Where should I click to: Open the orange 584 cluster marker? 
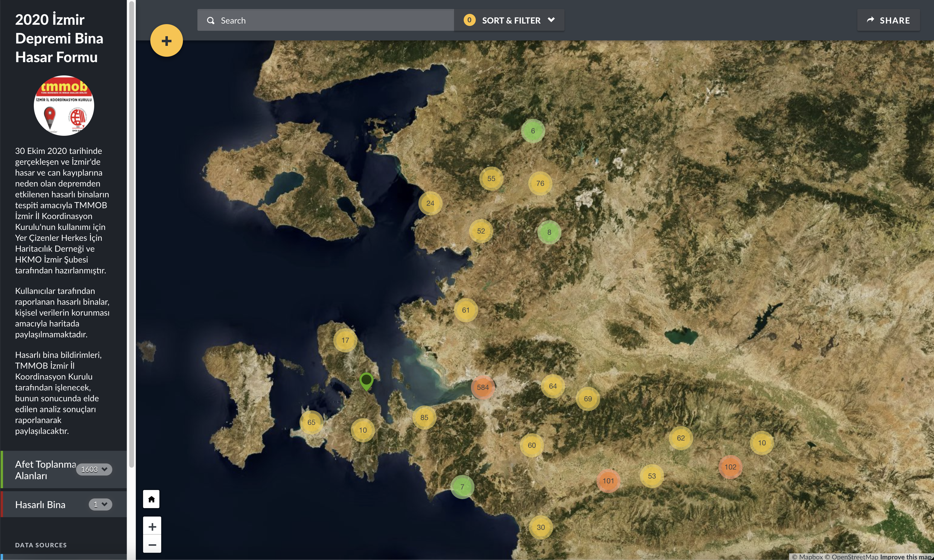[482, 387]
